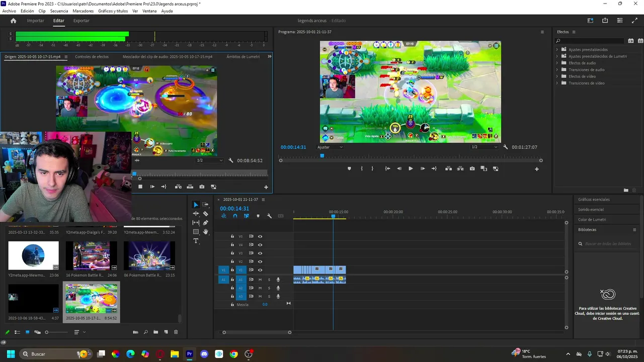The width and height of the screenshot is (644, 362).
Task: Select the Slip tool
Action: pyautogui.click(x=196, y=223)
